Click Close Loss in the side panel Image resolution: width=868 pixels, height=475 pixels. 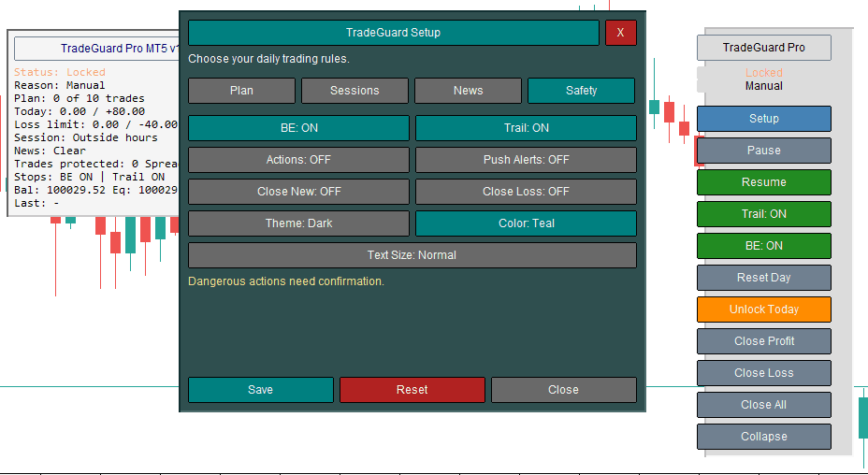764,373
